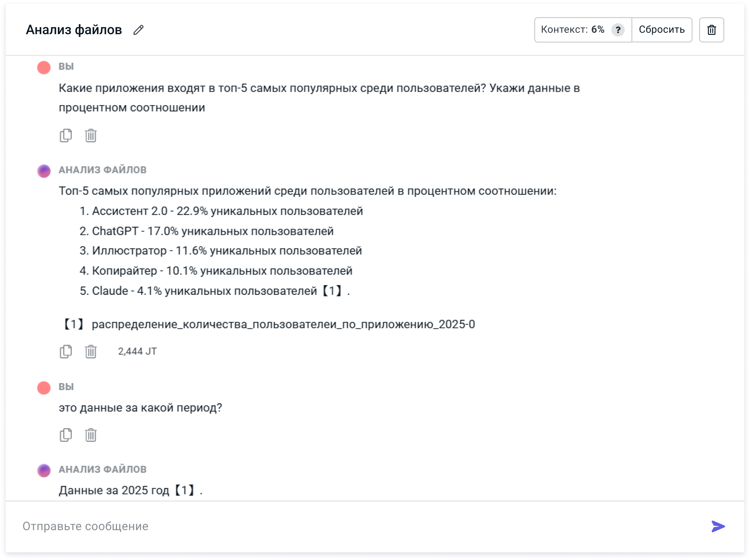The image size is (750, 560).
Task: Click citation【1】after Claude entry
Action: [332, 291]
